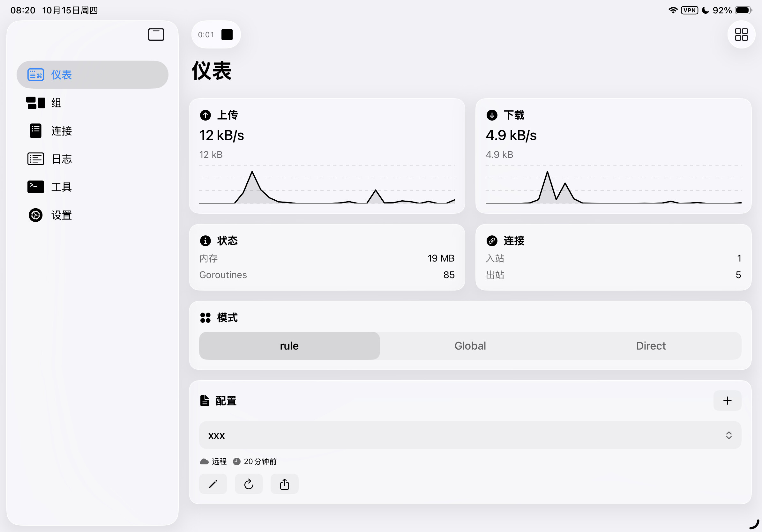Screen dimensions: 762x532
Task: Click the download traffic chart
Action: [613, 184]
